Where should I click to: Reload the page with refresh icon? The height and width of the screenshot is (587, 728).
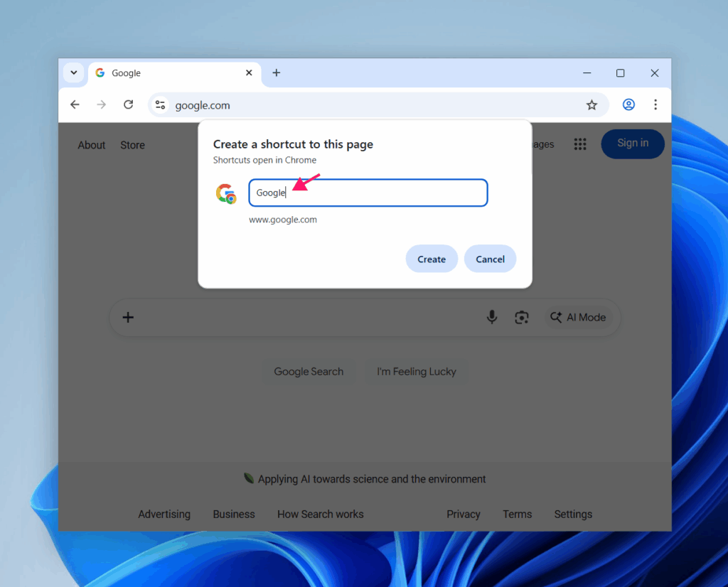coord(129,105)
